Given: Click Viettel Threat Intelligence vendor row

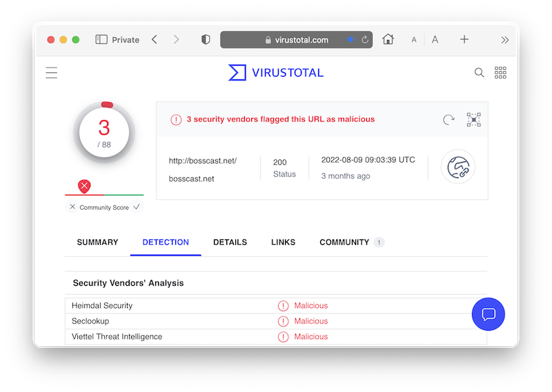Looking at the screenshot, I should [276, 337].
